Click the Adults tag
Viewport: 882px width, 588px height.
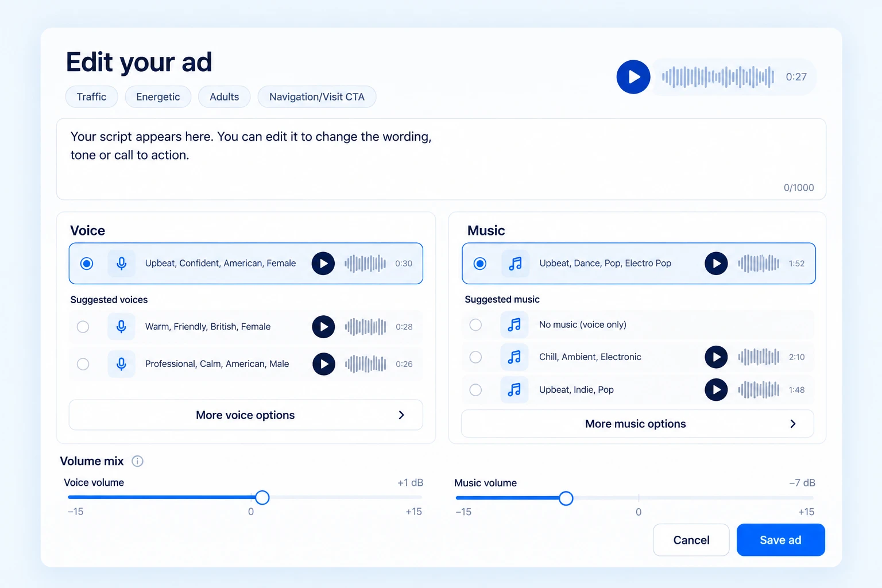[x=225, y=97]
